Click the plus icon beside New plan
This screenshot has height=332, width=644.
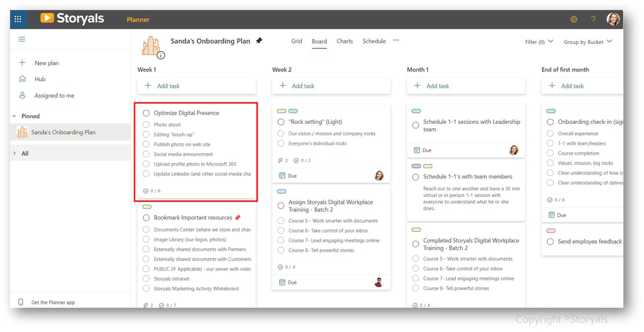(22, 63)
